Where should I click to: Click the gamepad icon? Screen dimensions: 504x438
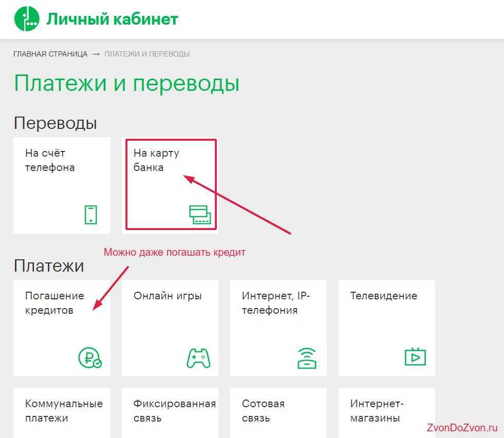(198, 357)
